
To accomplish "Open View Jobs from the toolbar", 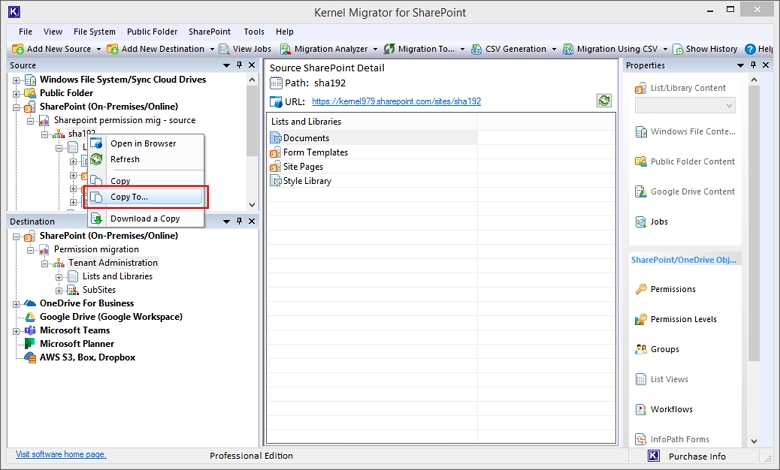I will pos(245,49).
